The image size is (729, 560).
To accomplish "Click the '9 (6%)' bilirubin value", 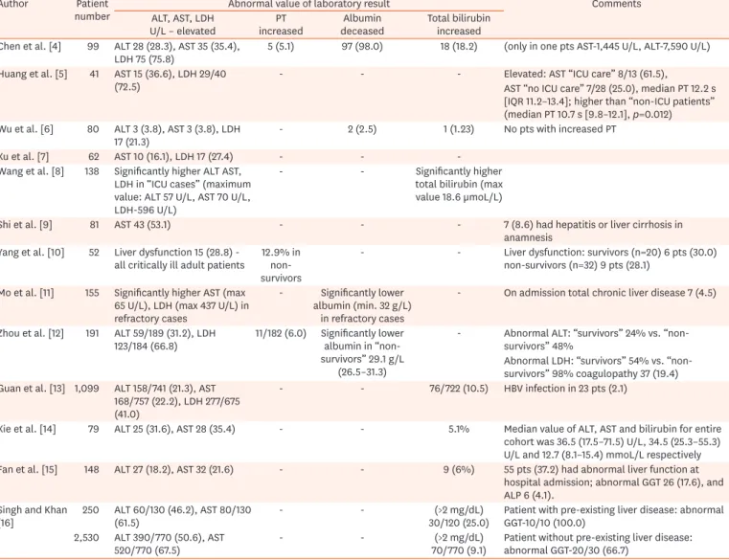I will pyautogui.click(x=459, y=469).
